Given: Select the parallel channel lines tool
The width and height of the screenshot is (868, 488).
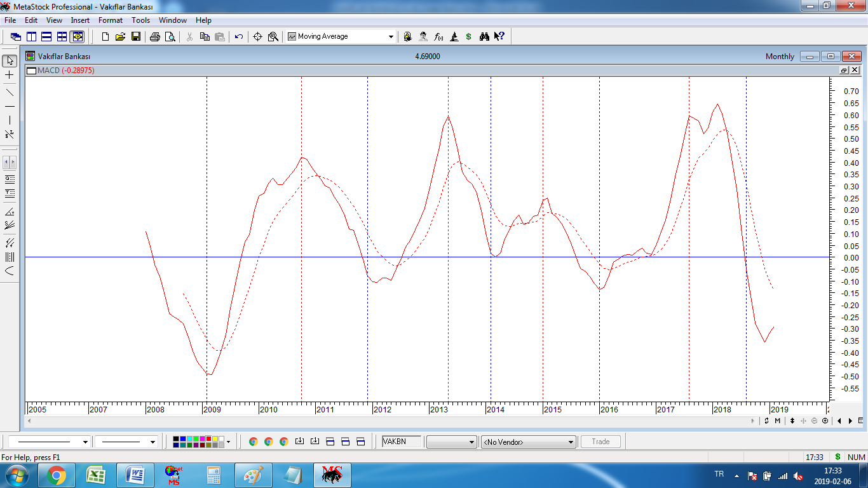Looking at the screenshot, I should [10, 243].
